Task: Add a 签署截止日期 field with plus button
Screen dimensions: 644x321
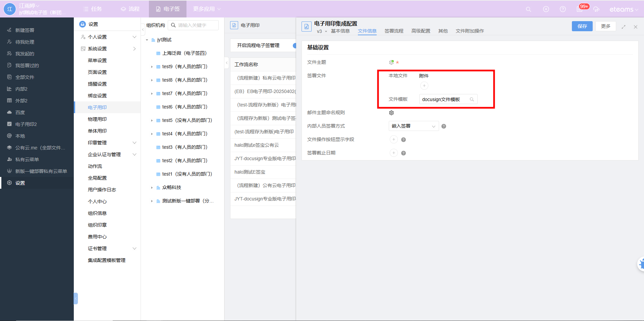Action: pos(394,153)
